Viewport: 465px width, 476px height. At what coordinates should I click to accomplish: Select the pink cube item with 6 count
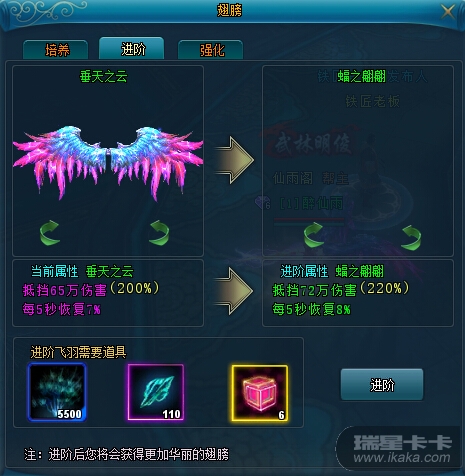[260, 393]
